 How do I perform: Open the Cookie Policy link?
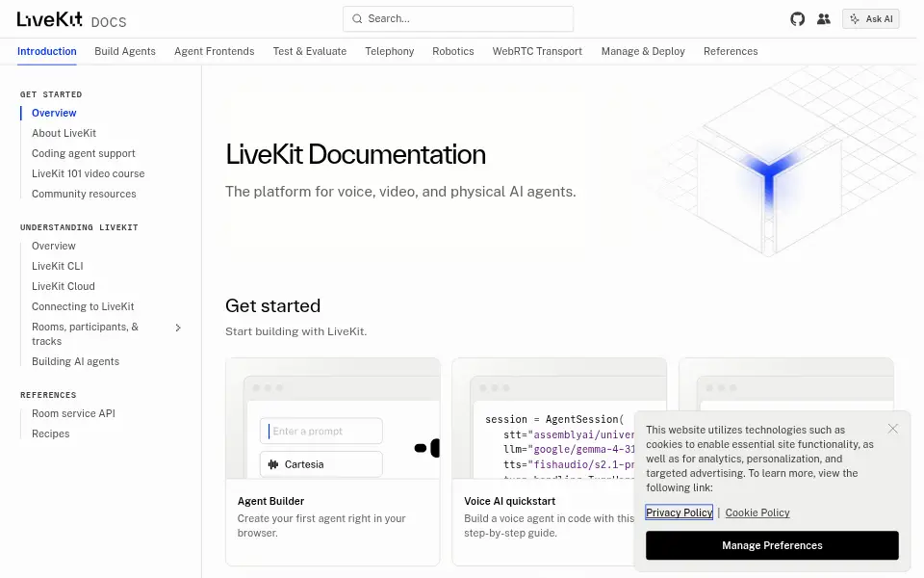[757, 512]
